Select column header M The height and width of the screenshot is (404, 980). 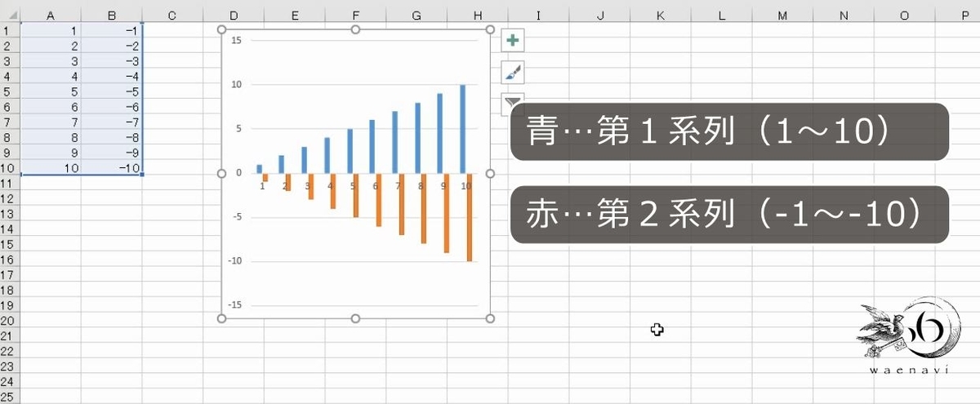pyautogui.click(x=782, y=16)
